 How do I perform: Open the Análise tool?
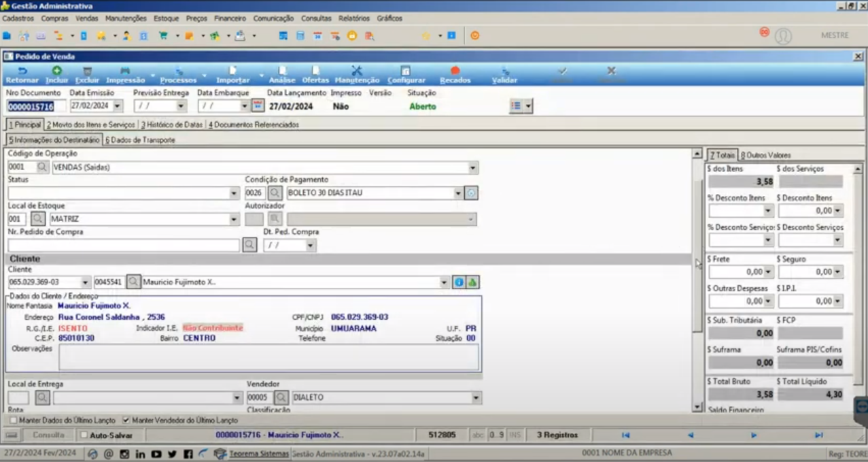(282, 75)
